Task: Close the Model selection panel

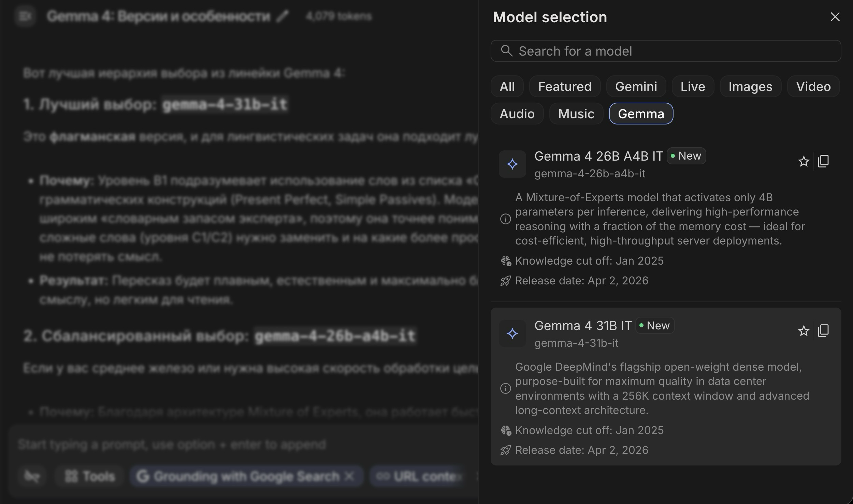Action: [x=835, y=17]
